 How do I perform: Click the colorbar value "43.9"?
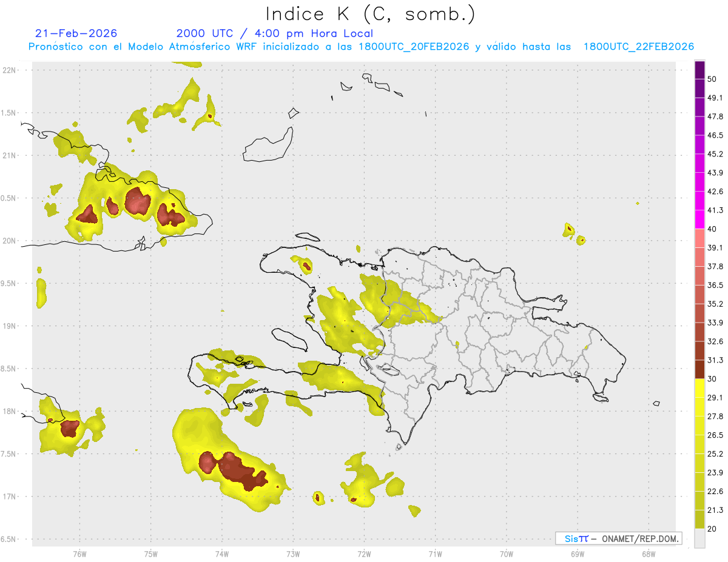[715, 173]
